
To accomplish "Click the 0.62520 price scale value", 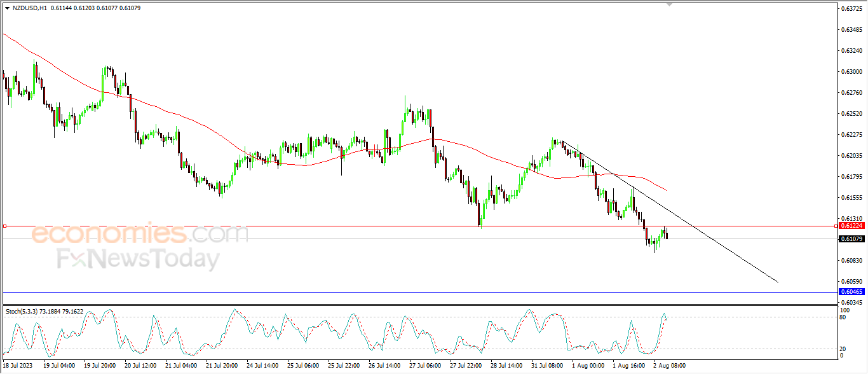I will 851,113.
